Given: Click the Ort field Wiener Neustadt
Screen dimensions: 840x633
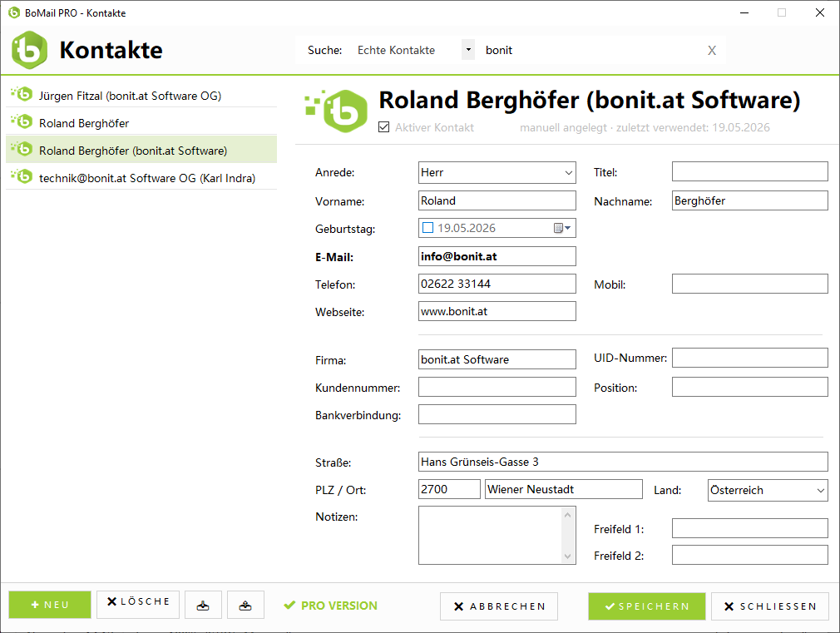Looking at the screenshot, I should coord(564,489).
